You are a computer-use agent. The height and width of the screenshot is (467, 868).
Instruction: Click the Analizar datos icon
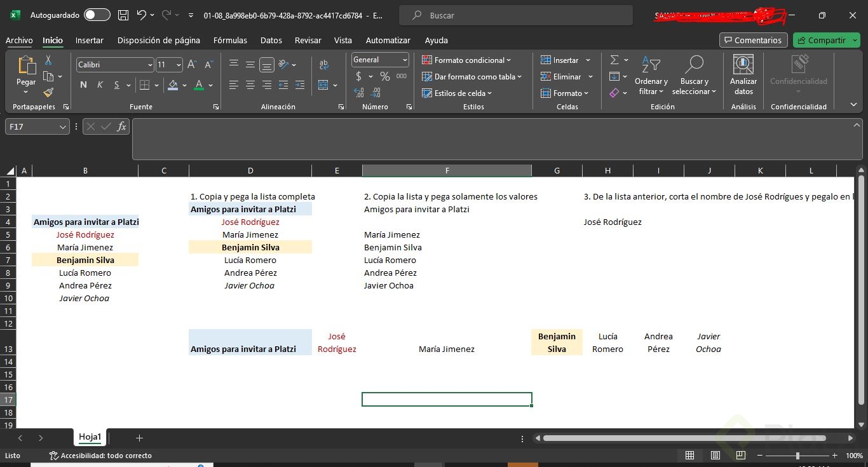pos(743,65)
